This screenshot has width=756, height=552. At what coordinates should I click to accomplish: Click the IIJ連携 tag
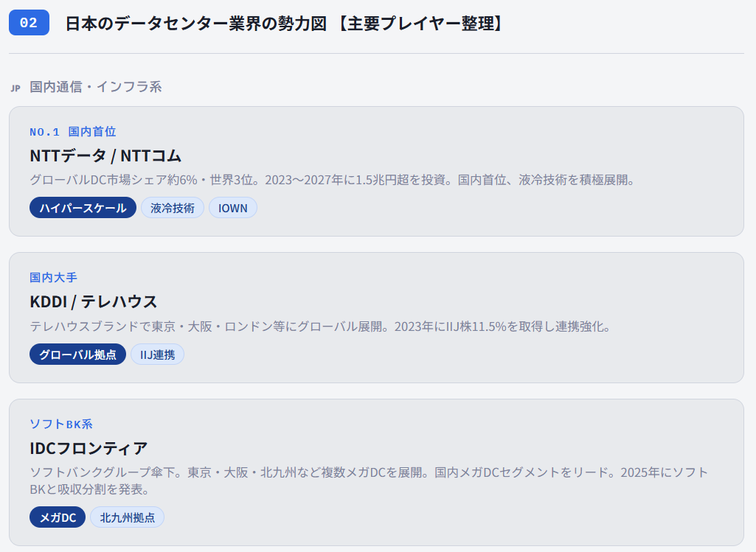[x=157, y=354]
